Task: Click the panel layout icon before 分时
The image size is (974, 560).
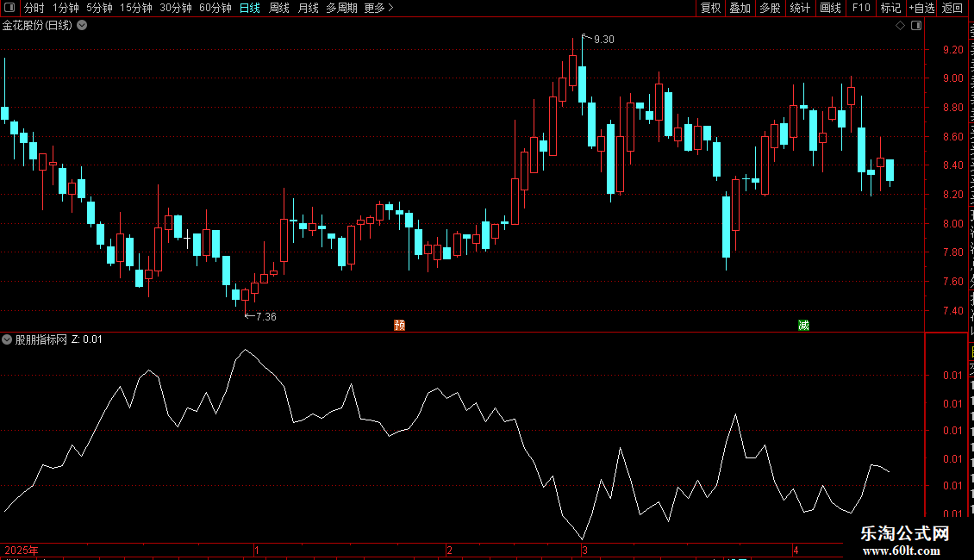Action: pyautogui.click(x=9, y=8)
